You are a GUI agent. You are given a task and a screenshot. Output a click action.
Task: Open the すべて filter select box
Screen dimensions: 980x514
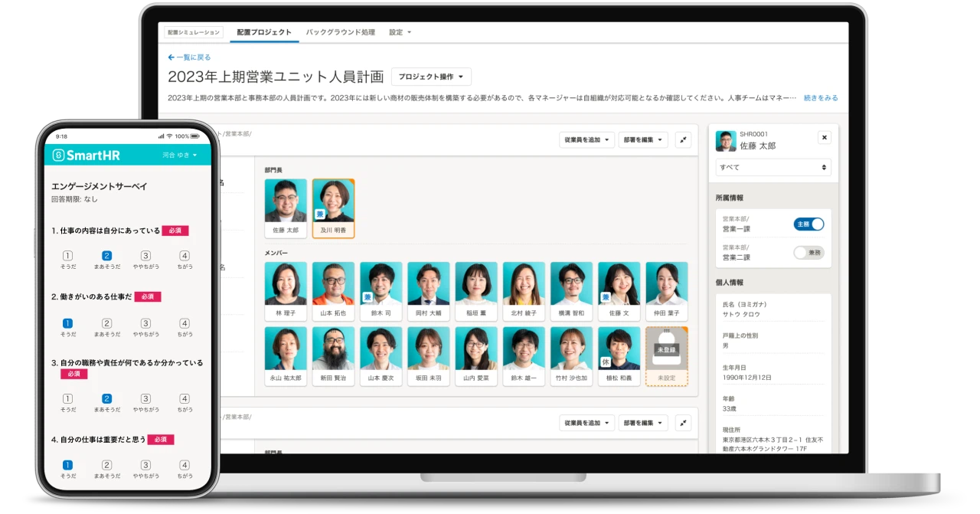pos(773,167)
